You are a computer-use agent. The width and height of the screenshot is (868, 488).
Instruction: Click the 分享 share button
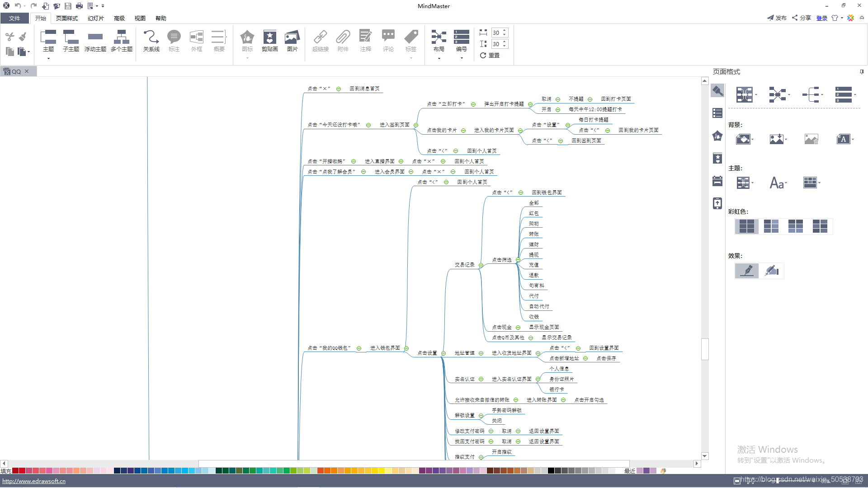pyautogui.click(x=801, y=18)
